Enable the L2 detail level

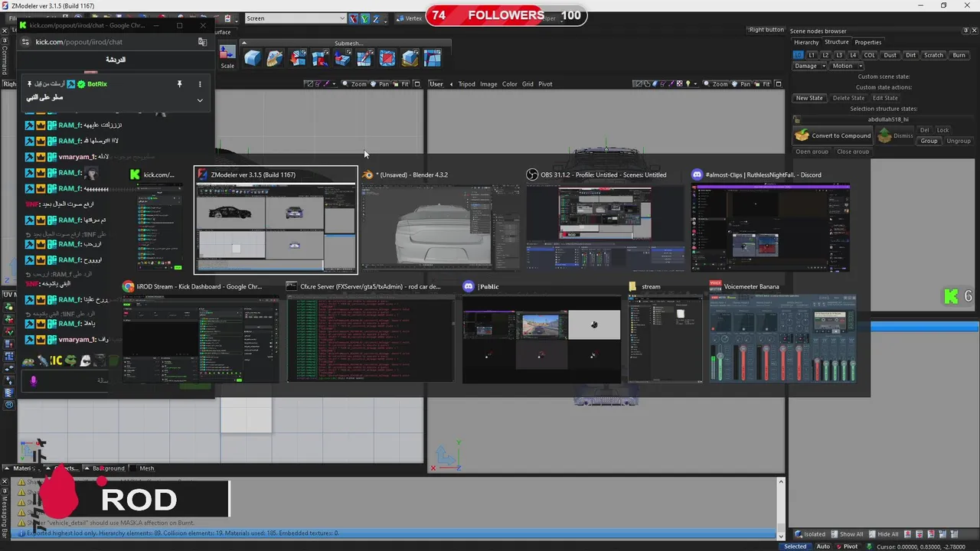click(x=825, y=55)
